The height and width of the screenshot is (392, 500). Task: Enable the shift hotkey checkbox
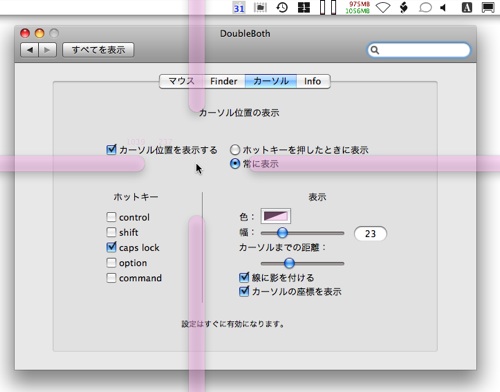(111, 232)
